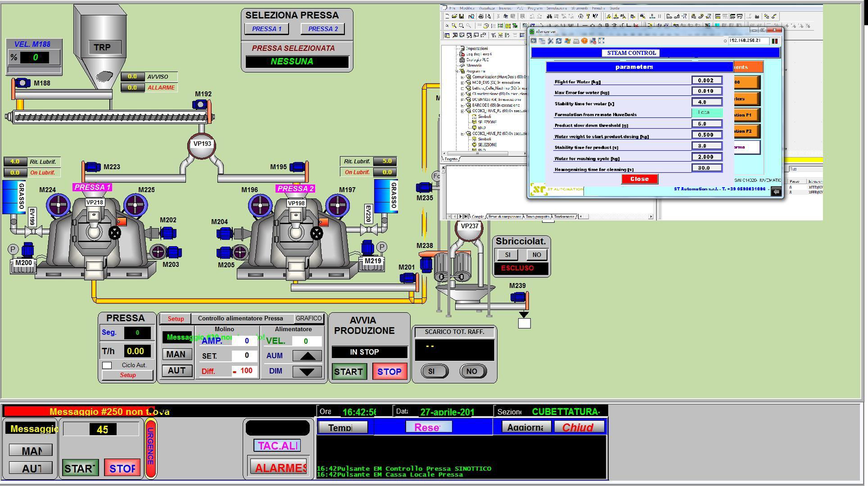Expand the BARCODE (05) tree node
The image size is (868, 486).
tap(462, 105)
